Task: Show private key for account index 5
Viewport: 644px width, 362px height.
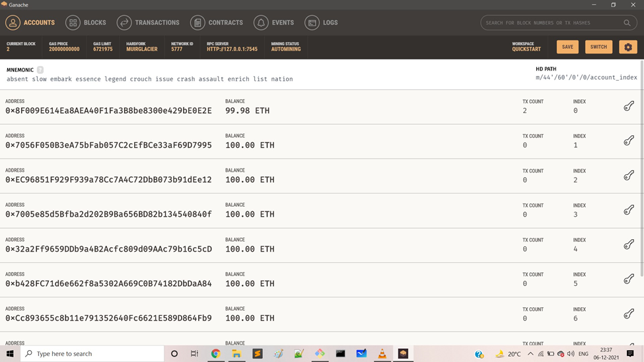Action: click(629, 279)
